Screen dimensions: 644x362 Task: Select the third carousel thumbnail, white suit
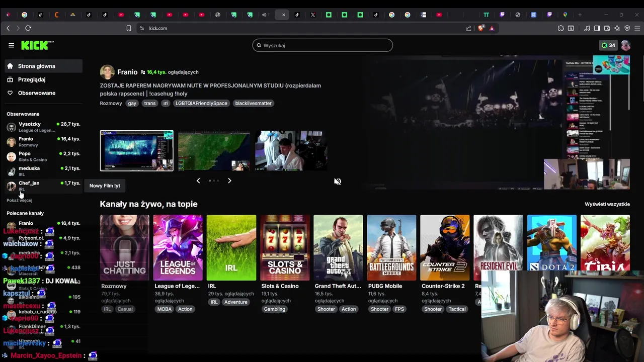291,151
